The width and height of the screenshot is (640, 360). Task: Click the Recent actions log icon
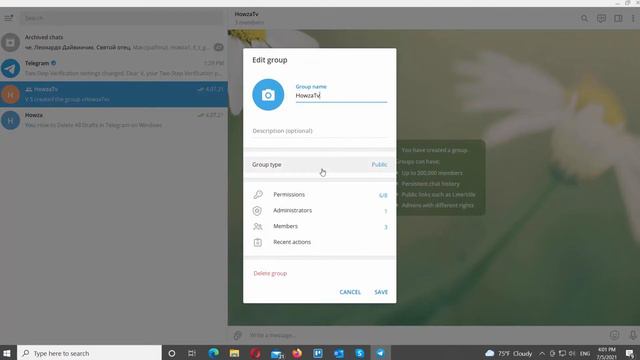[258, 242]
